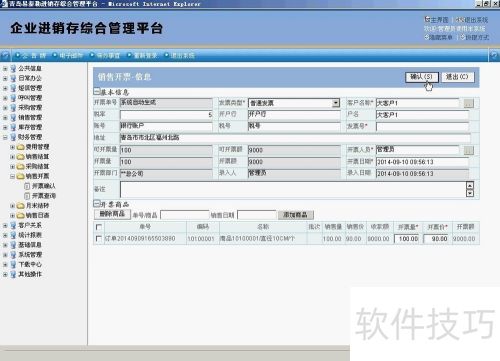Open the 电子邮件 toolbar menu item
This screenshot has height=361, width=500.
(71, 56)
